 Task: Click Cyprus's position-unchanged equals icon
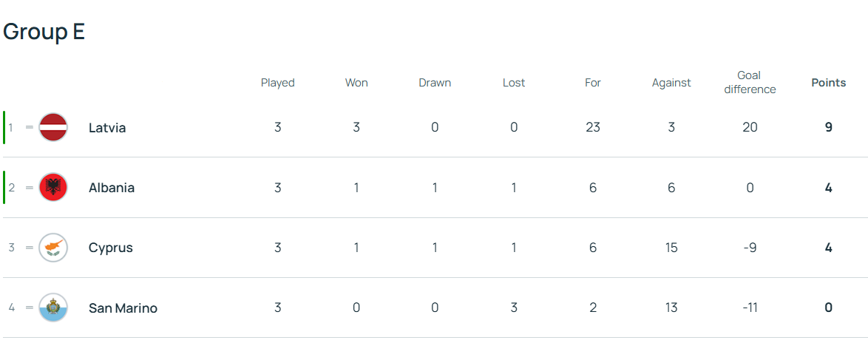(30, 248)
